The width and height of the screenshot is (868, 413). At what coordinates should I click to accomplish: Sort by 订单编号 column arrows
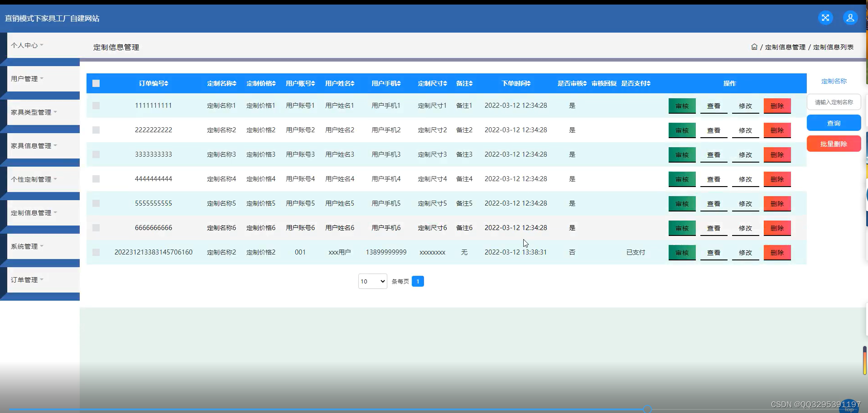point(166,83)
